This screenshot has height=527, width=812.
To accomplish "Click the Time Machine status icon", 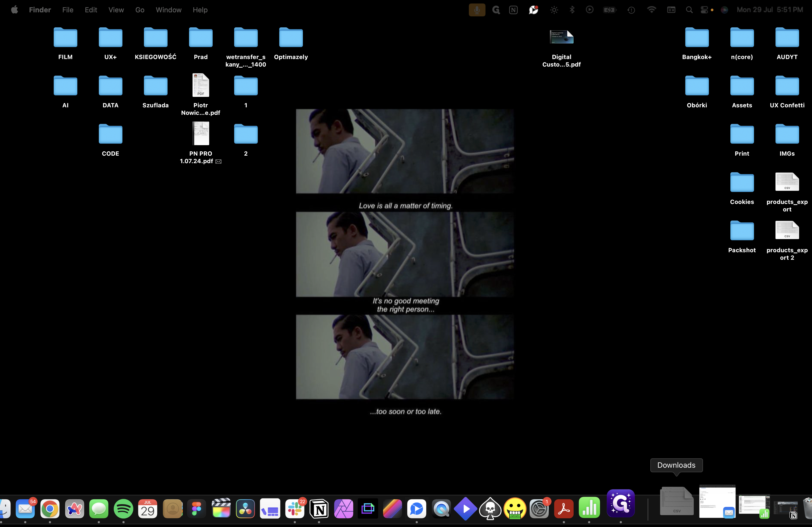I will [631, 10].
